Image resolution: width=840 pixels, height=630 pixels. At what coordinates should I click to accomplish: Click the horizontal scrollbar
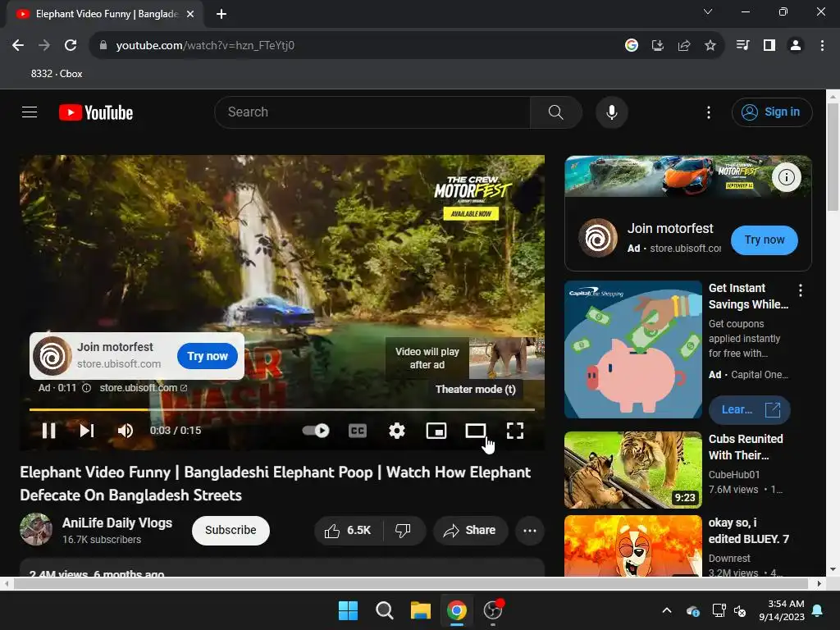[411, 583]
